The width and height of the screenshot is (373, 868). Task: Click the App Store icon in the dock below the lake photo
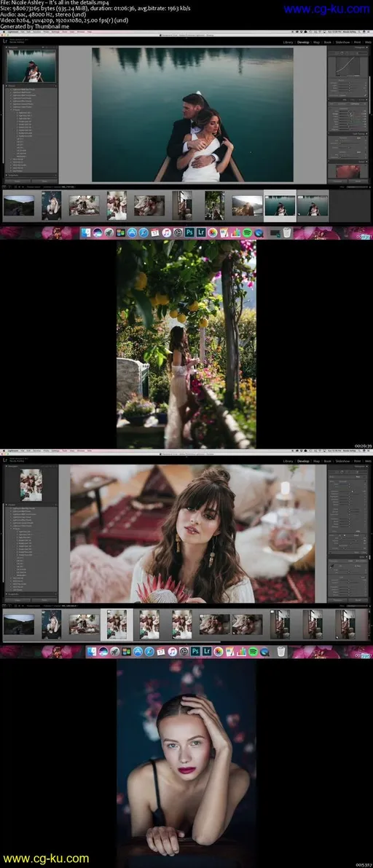(x=131, y=232)
